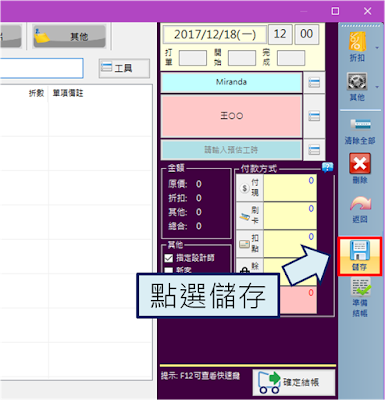Click the hour field showing 12

280,34
